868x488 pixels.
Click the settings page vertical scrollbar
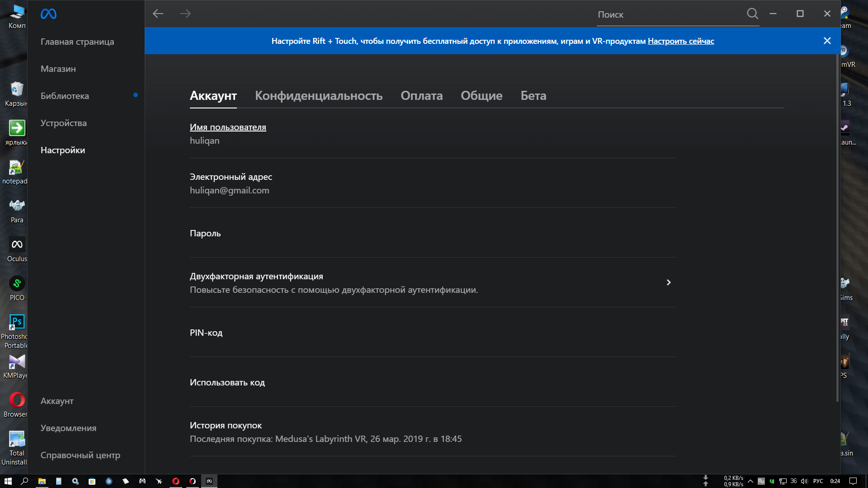(x=837, y=228)
